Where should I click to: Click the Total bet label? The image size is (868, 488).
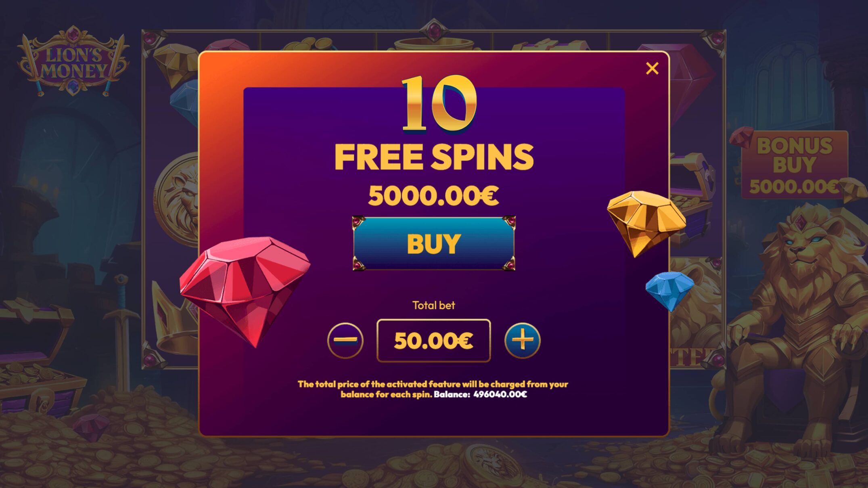coord(433,305)
